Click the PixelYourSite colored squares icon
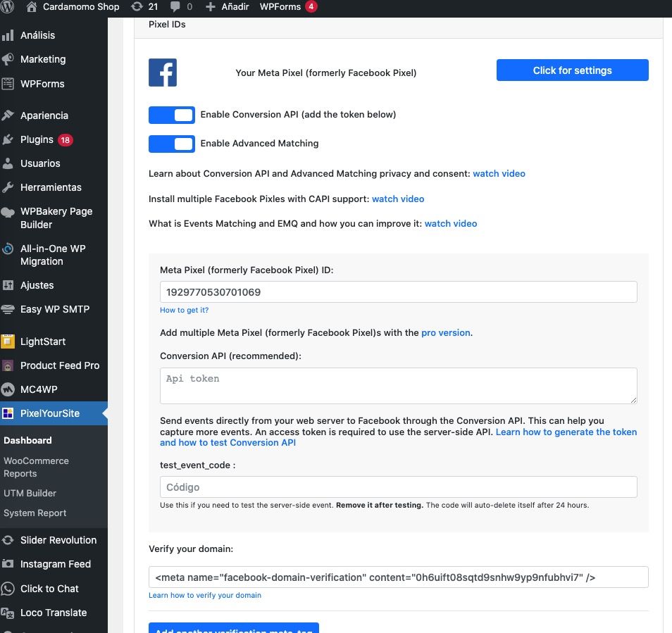Image resolution: width=672 pixels, height=633 pixels. [x=8, y=413]
